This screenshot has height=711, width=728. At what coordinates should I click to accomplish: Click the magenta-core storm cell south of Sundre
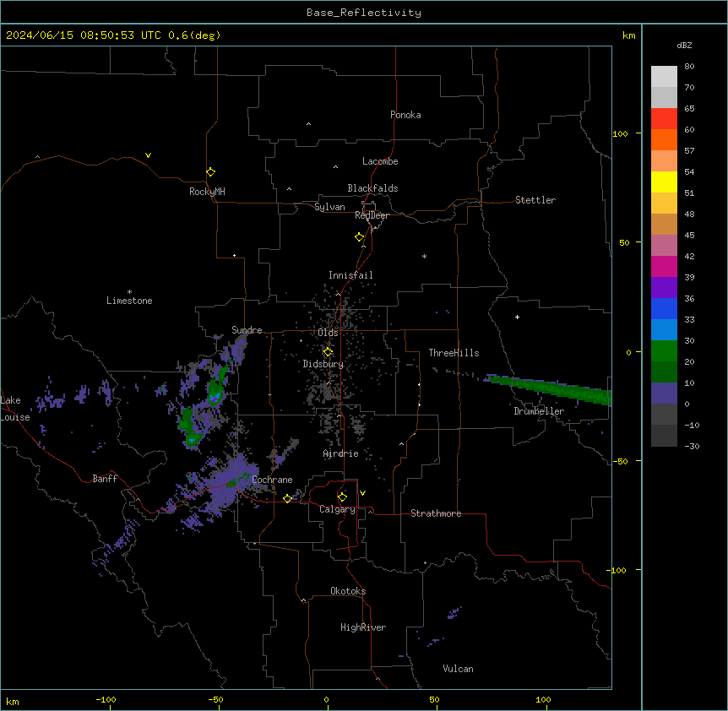(x=214, y=397)
